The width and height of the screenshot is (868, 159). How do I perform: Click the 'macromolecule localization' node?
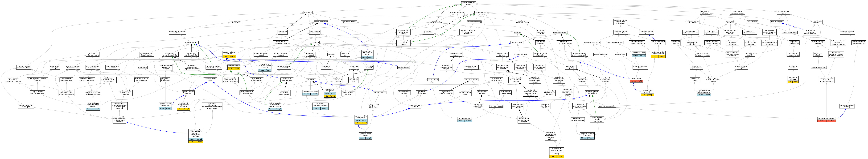click(236, 22)
